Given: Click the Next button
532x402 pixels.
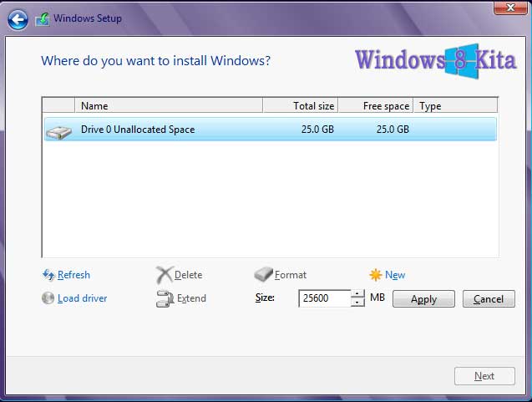Looking at the screenshot, I should [x=484, y=376].
